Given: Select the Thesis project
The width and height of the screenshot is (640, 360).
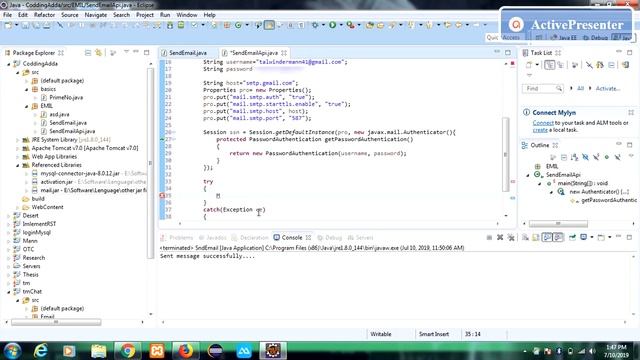Looking at the screenshot, I should click(30, 275).
